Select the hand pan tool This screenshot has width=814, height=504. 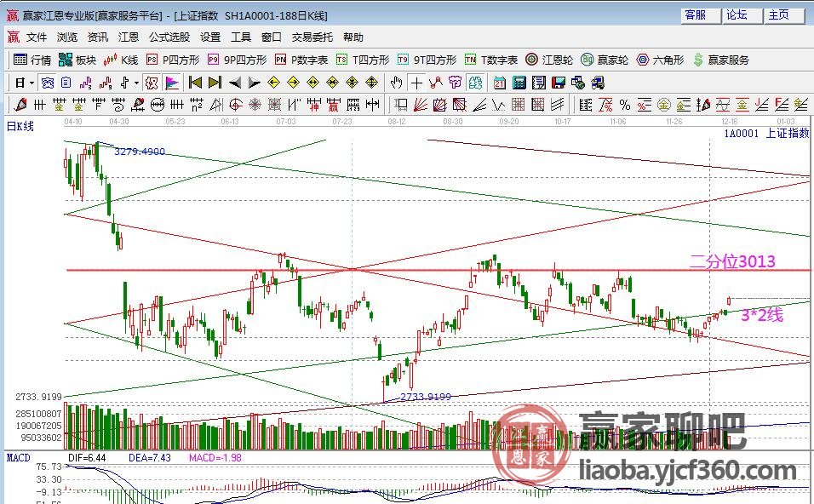click(396, 83)
